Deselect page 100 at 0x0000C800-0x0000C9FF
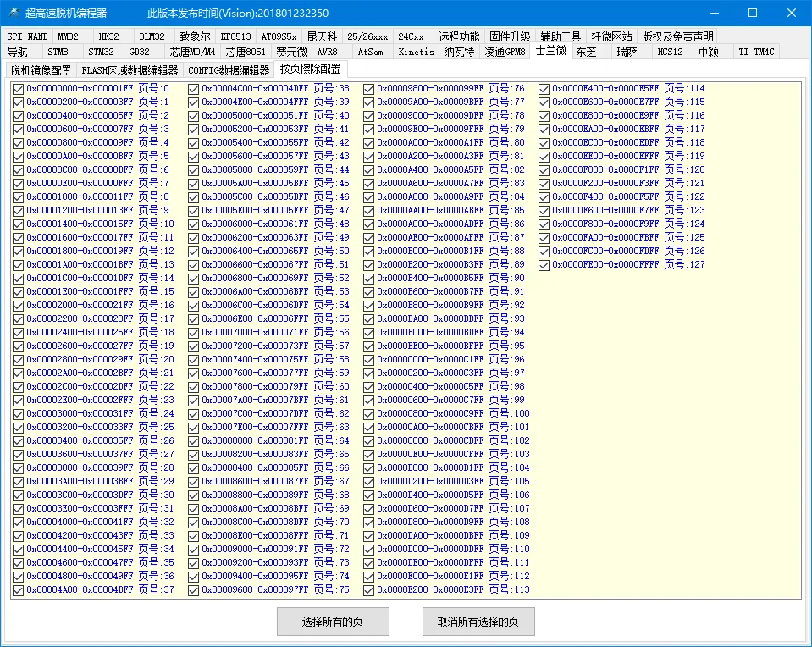Image resolution: width=812 pixels, height=647 pixels. [x=368, y=414]
